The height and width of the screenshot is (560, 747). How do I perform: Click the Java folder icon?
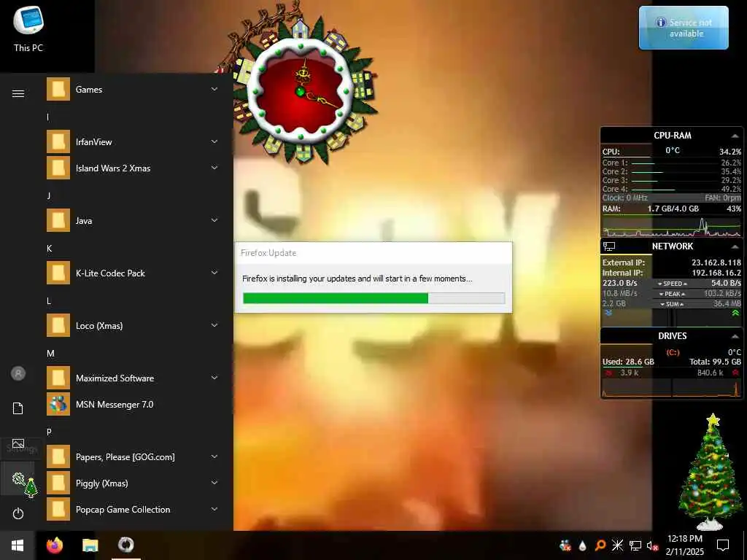point(58,220)
